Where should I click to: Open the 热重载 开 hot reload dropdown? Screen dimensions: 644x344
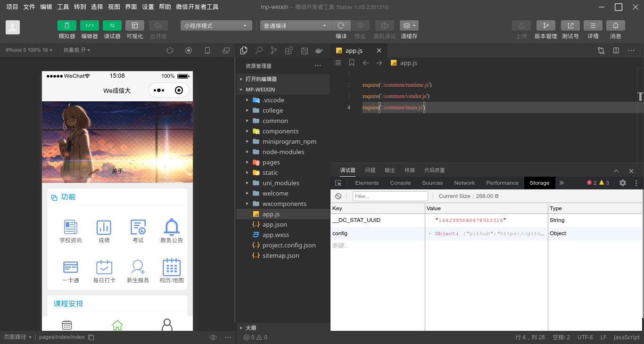(77, 50)
